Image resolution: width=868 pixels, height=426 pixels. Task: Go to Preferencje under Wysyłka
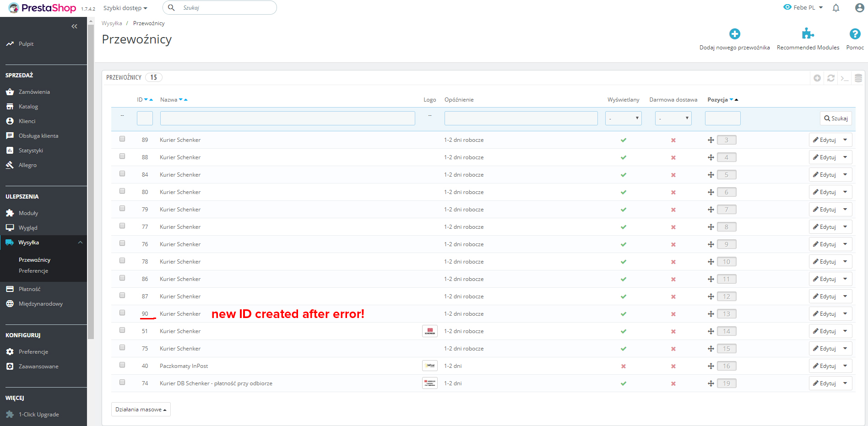(x=33, y=271)
